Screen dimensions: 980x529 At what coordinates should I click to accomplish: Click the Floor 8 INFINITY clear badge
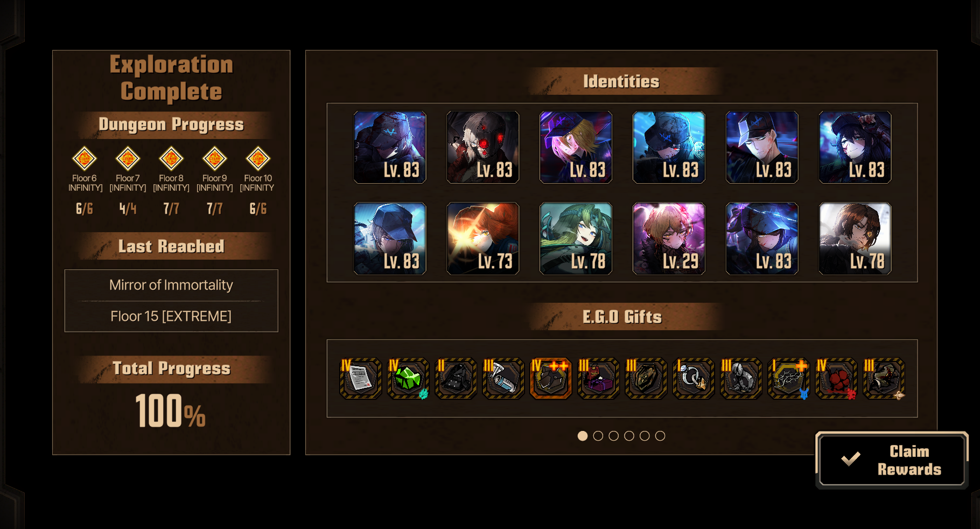coord(171,158)
